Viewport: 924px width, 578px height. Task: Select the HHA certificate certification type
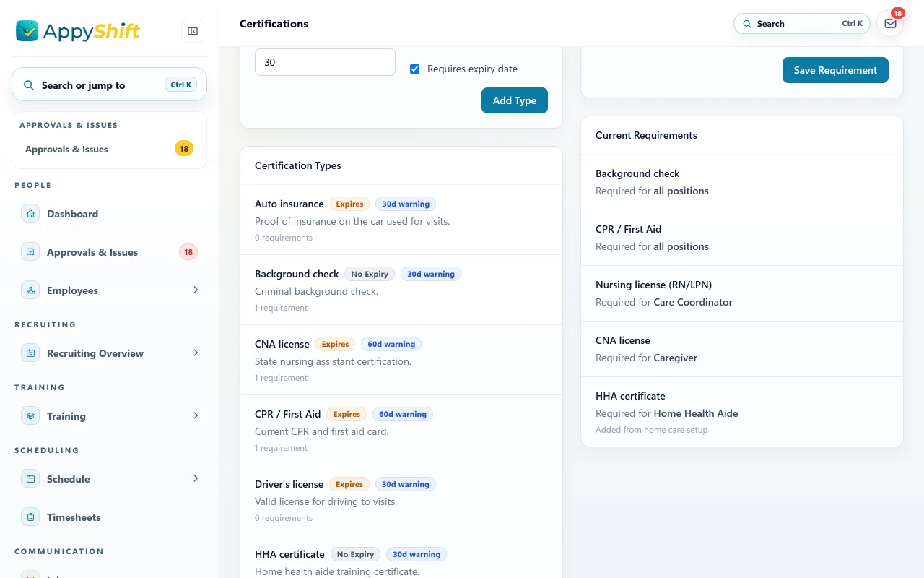tap(401, 557)
